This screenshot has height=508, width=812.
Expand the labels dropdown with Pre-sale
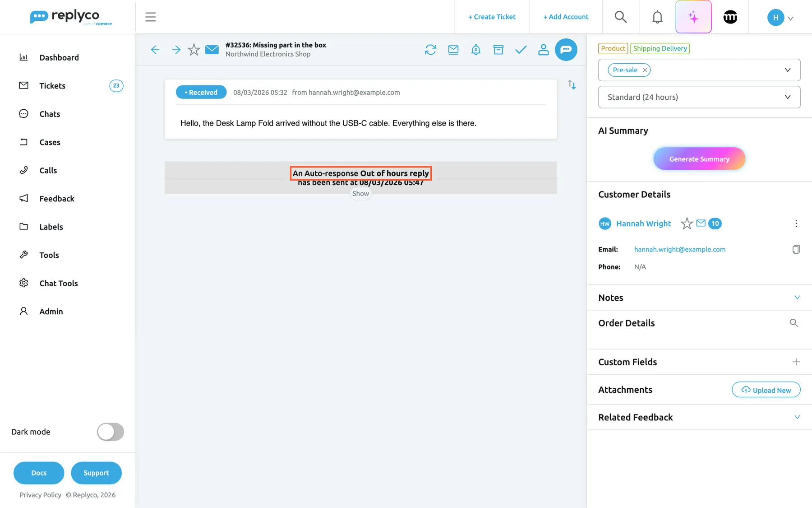(787, 70)
